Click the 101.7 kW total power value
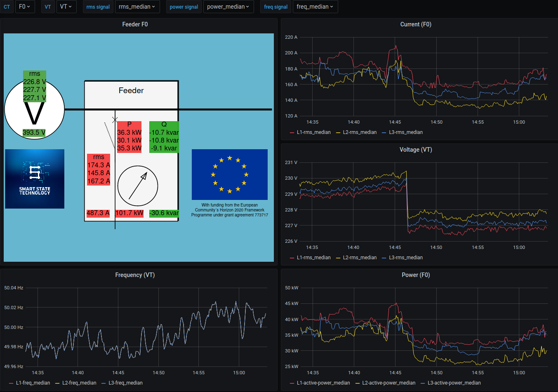 [129, 213]
